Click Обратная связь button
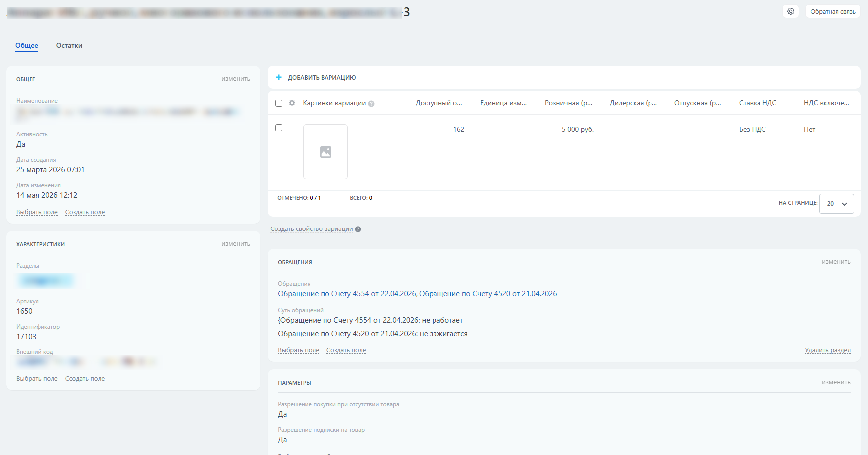 pos(833,11)
